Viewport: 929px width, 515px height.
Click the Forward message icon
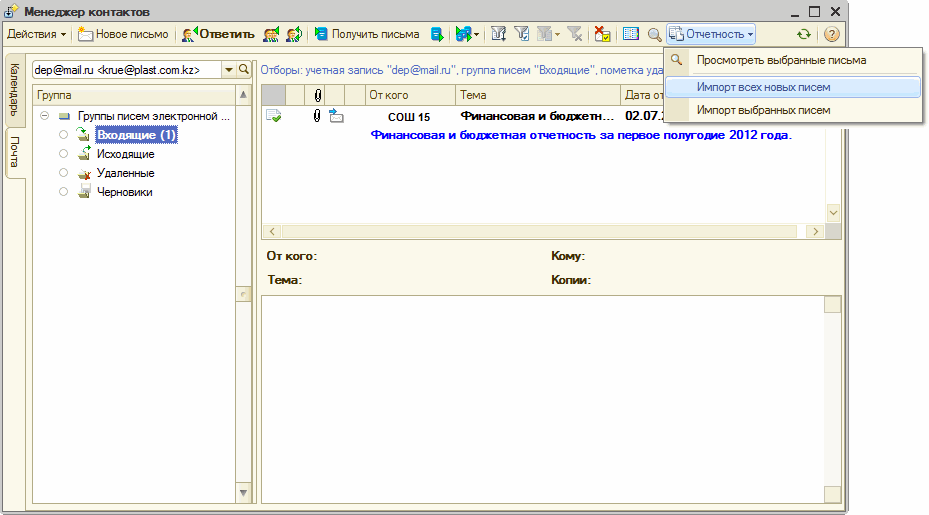tap(293, 34)
